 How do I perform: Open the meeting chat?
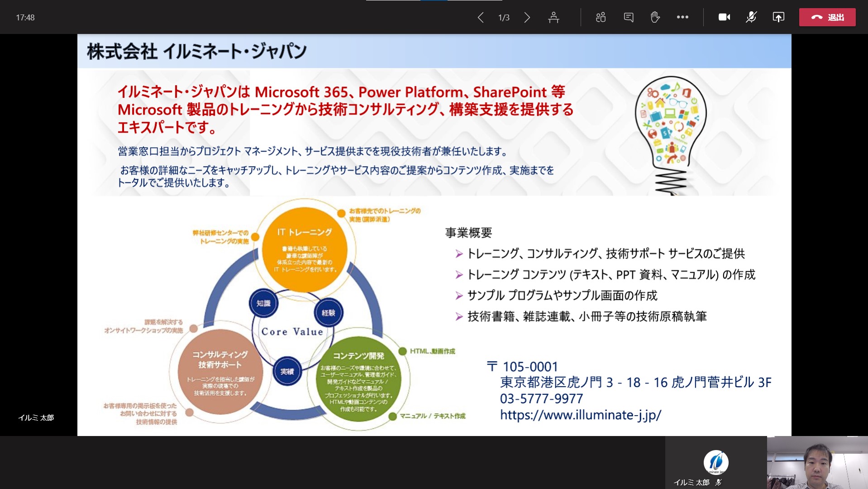[x=629, y=18]
